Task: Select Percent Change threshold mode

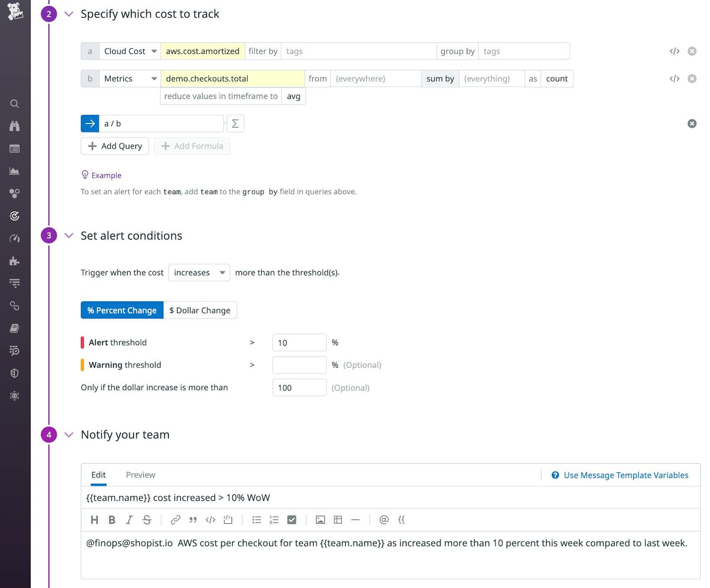Action: pyautogui.click(x=122, y=310)
